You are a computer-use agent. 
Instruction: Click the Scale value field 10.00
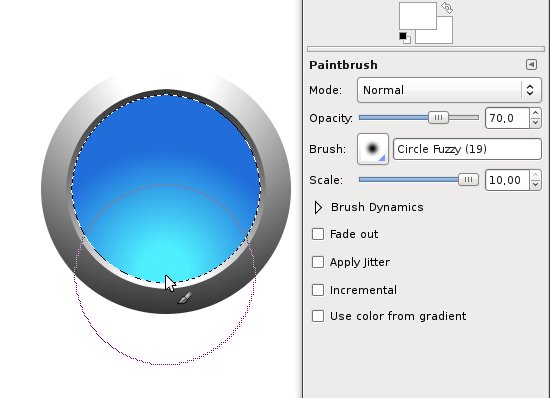(507, 180)
